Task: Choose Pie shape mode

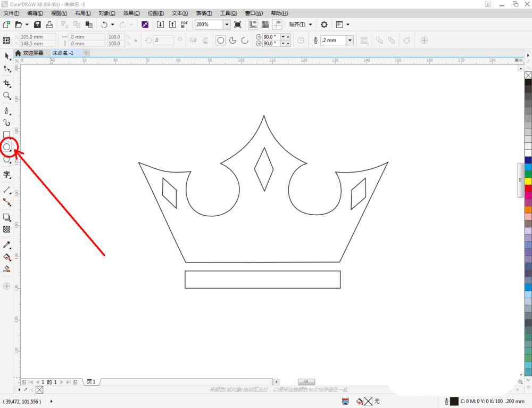Action: coord(233,40)
